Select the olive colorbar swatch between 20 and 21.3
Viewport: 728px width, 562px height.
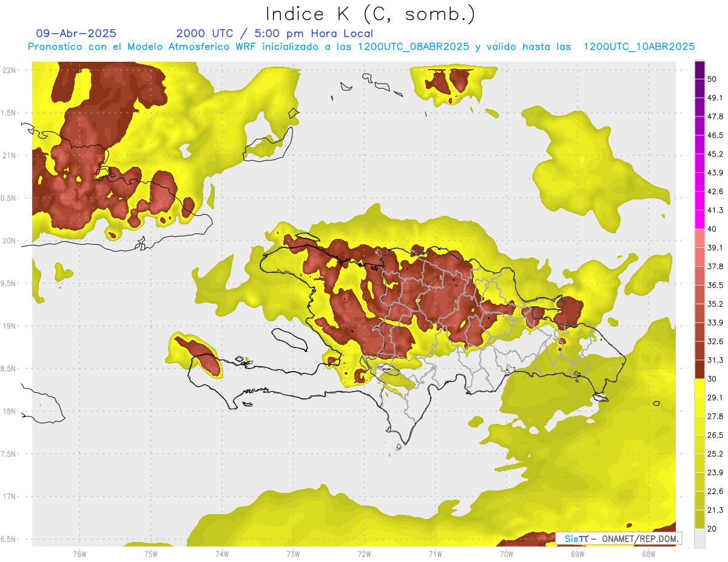700,520
